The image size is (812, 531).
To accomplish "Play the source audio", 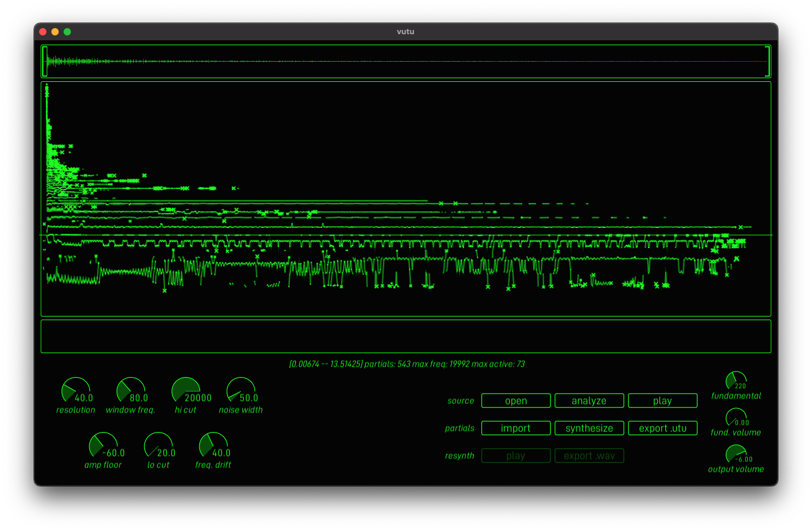I will pos(662,400).
